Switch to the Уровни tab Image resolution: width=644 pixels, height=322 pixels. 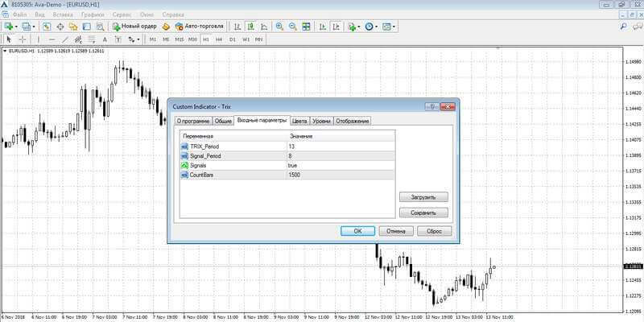321,122
